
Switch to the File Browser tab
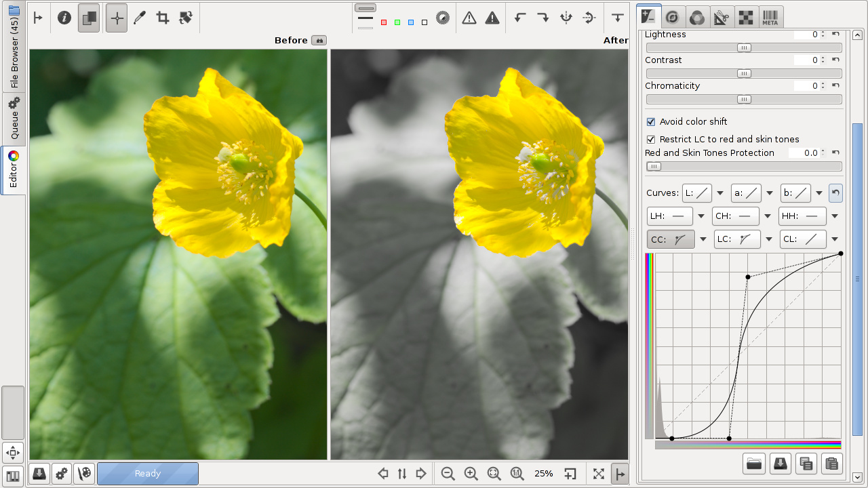pyautogui.click(x=14, y=46)
